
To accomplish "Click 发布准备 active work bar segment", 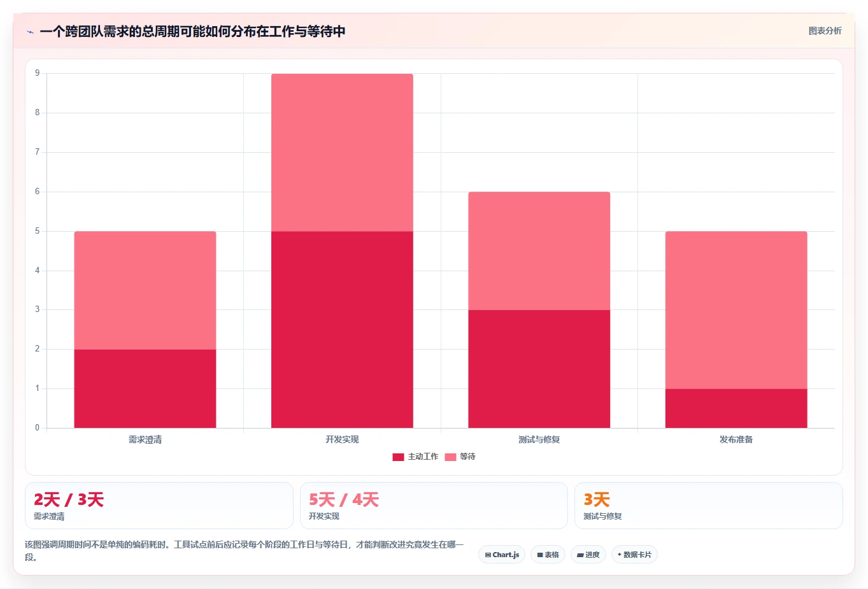I will tap(736, 408).
